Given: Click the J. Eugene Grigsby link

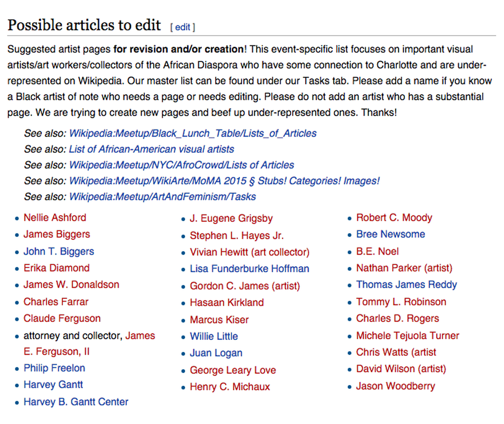Looking at the screenshot, I should tap(231, 219).
